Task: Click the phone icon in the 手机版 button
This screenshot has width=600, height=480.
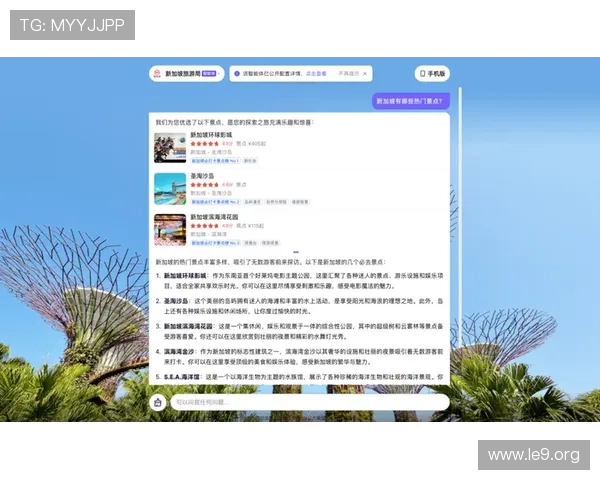Action: 422,73
